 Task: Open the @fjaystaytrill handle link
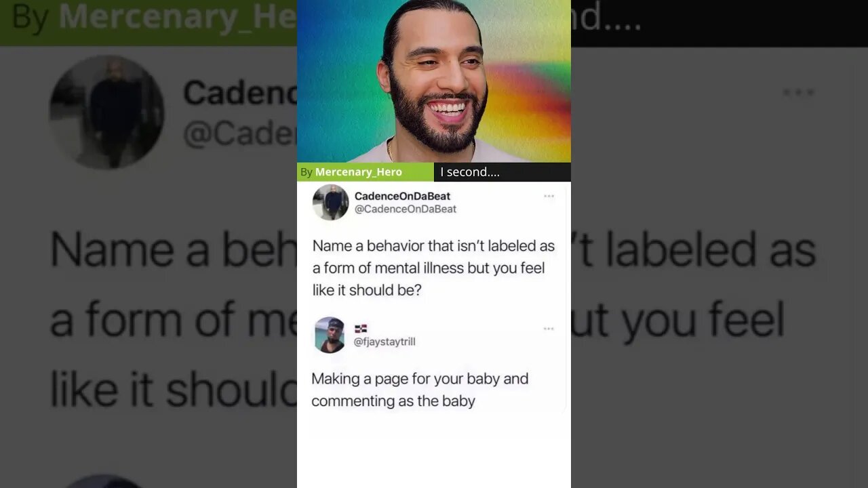click(x=384, y=342)
